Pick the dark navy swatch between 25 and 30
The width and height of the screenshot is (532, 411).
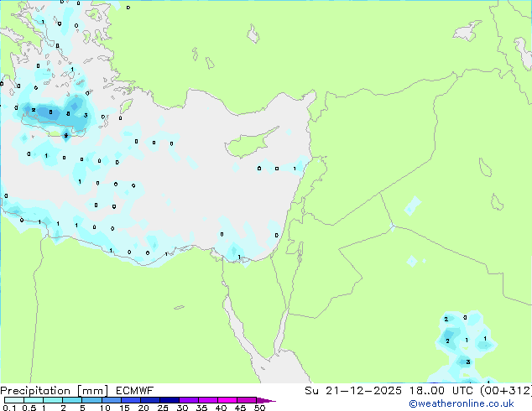pos(170,400)
